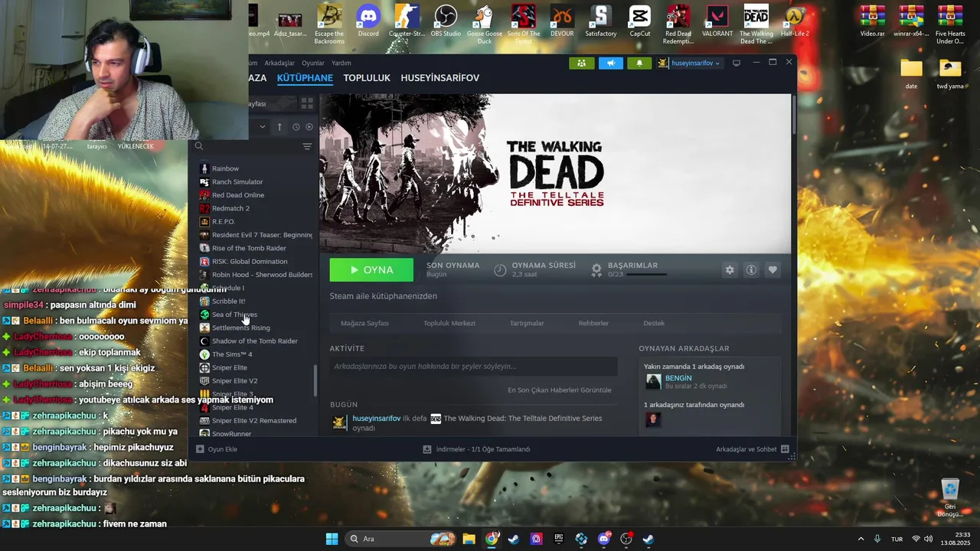This screenshot has width=980, height=551.
Task: Open Chrome from taskbar
Action: tap(492, 539)
